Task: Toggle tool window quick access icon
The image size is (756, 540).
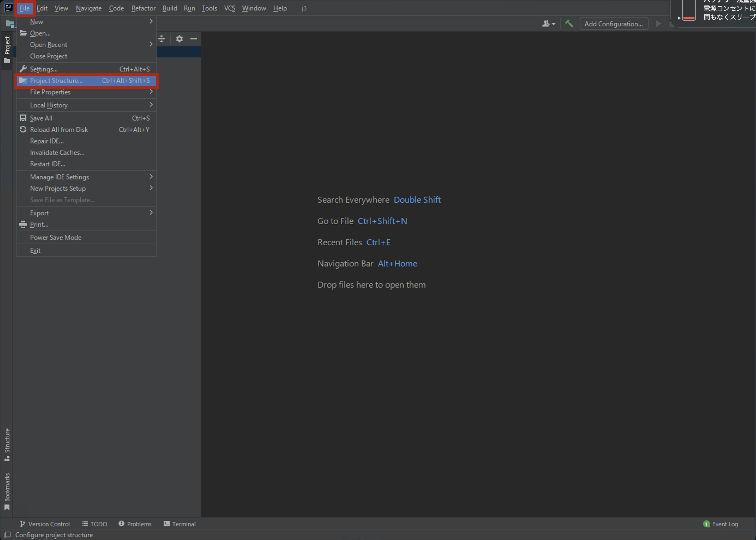Action: tap(7, 535)
